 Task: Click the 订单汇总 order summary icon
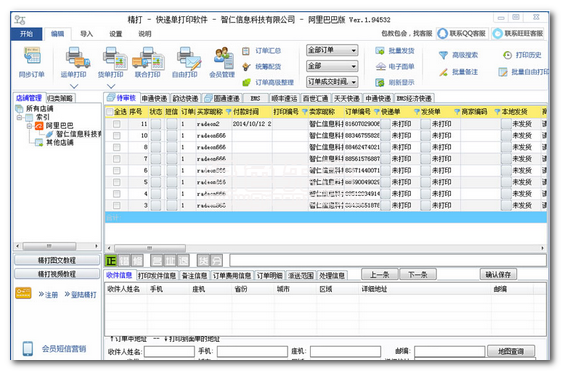246,51
